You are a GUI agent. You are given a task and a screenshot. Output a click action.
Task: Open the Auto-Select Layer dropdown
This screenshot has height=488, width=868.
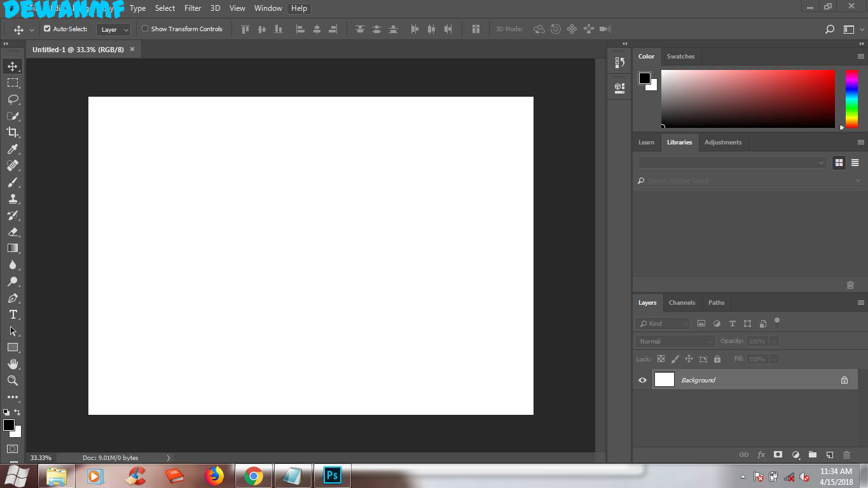coord(114,29)
